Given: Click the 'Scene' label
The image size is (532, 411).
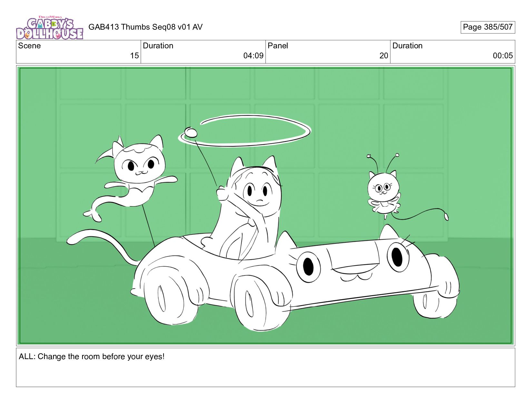Looking at the screenshot, I should click(29, 46).
